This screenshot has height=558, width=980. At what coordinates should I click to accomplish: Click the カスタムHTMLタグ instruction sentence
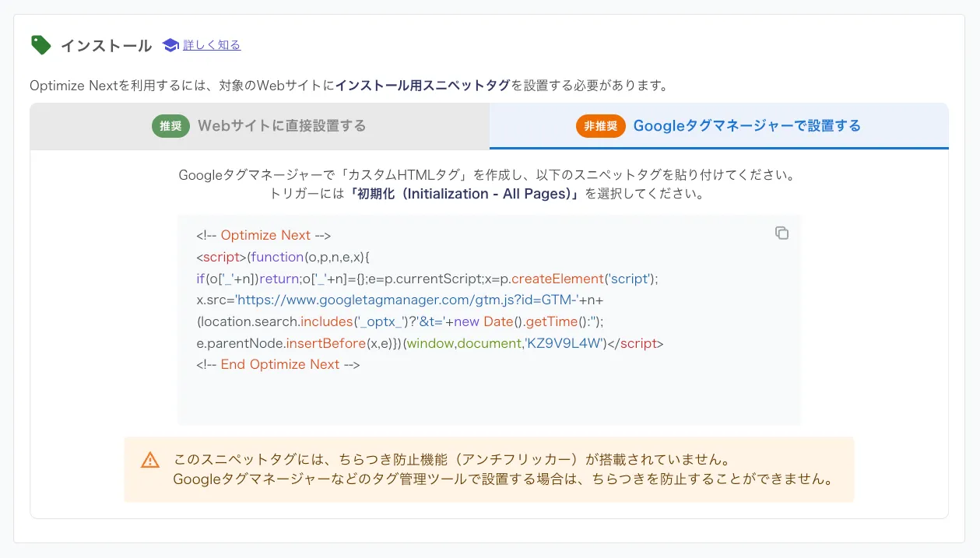click(x=489, y=174)
